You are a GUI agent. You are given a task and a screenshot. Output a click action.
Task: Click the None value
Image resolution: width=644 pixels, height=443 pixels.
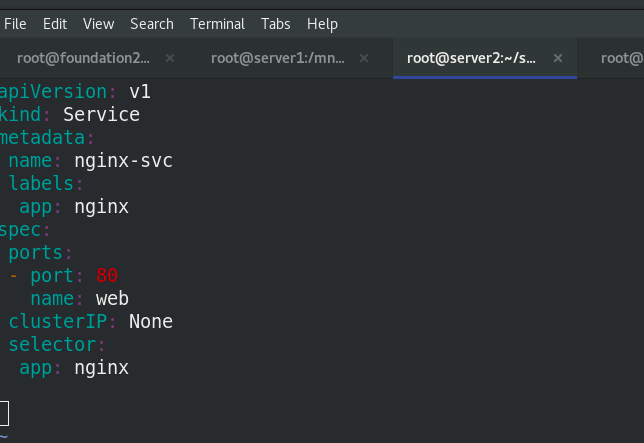coord(151,321)
